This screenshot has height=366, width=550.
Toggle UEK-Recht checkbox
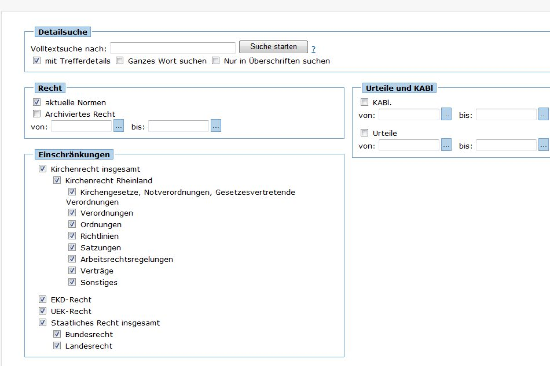click(x=42, y=311)
